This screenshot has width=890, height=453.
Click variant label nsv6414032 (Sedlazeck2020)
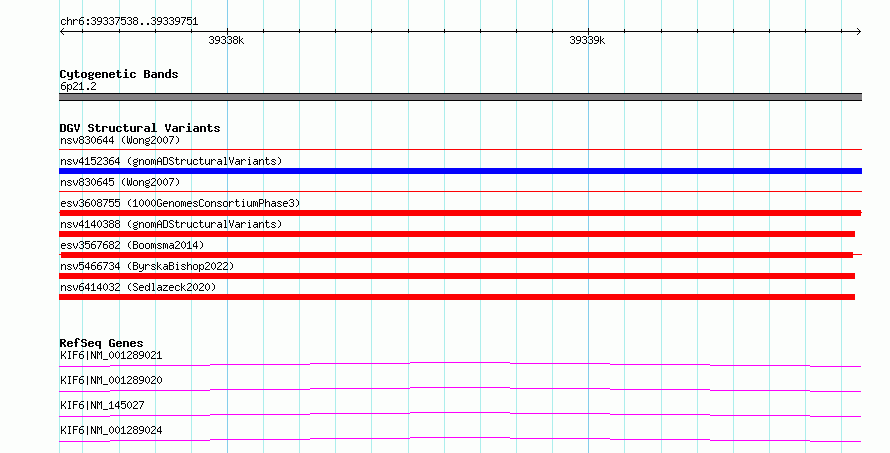coord(138,287)
